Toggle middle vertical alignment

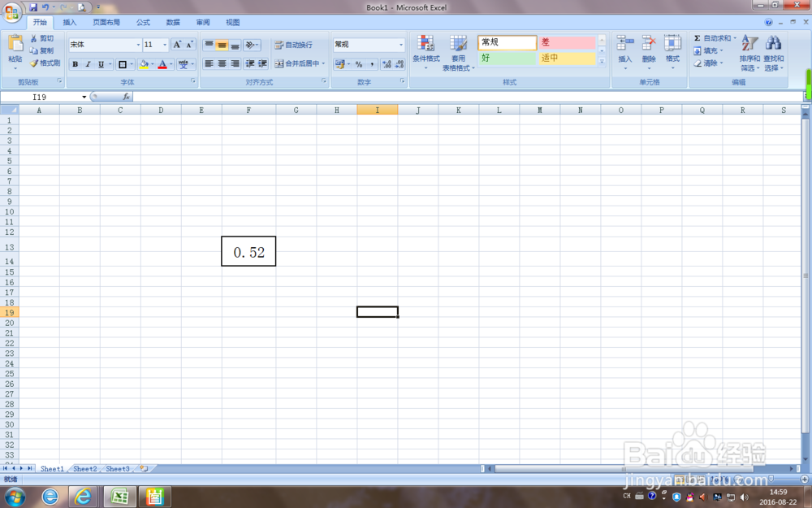[x=222, y=45]
